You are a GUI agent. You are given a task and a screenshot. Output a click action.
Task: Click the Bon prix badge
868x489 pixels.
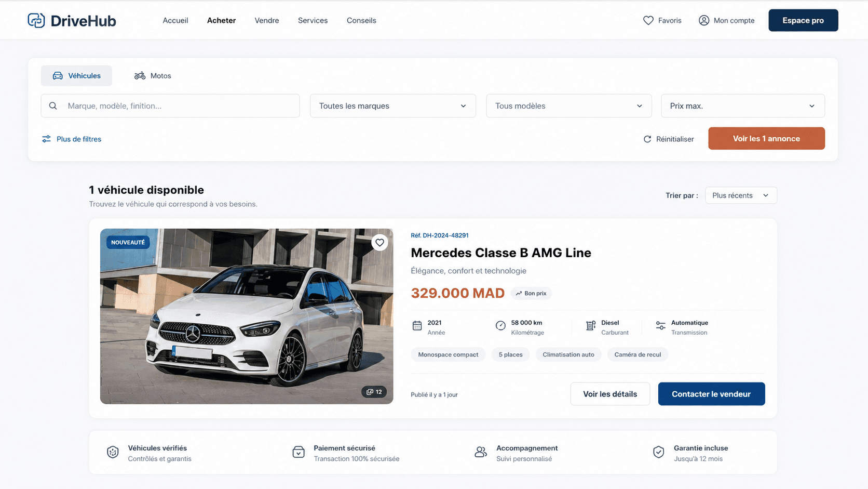531,293
